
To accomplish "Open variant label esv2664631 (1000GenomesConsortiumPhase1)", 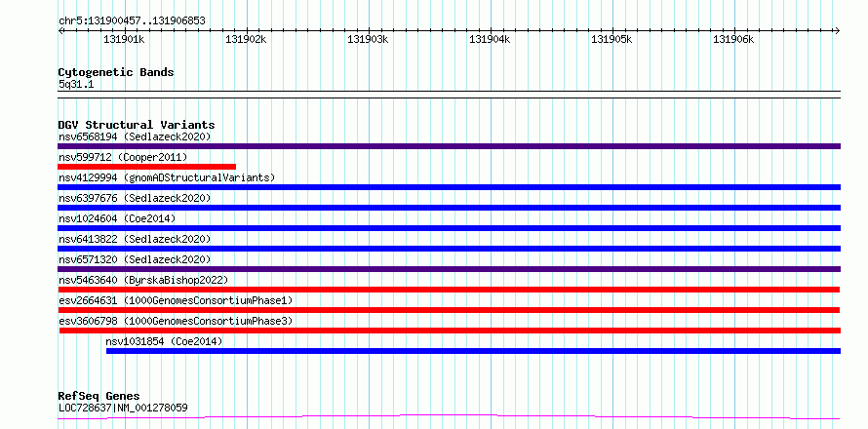I will [x=176, y=300].
